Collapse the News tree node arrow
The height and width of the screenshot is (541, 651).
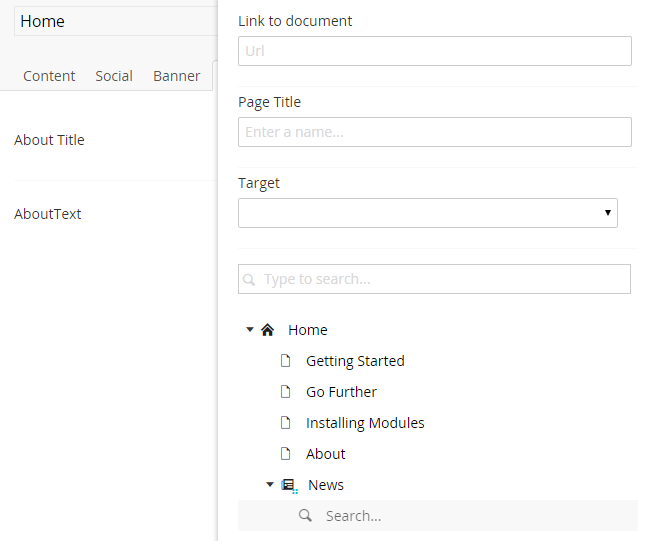[x=270, y=484]
